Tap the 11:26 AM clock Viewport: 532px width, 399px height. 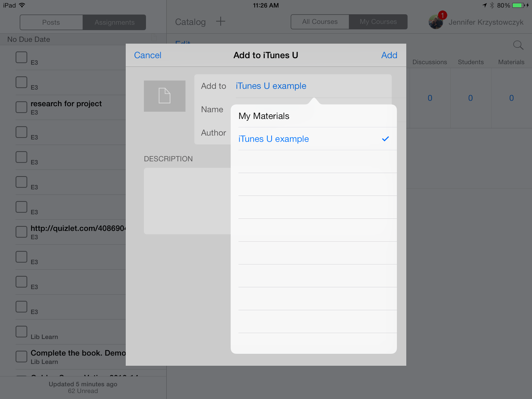pyautogui.click(x=266, y=5)
